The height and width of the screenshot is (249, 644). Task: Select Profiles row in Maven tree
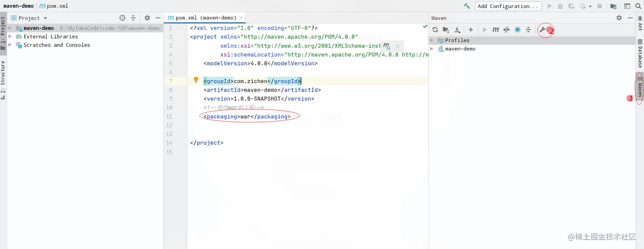point(532,40)
